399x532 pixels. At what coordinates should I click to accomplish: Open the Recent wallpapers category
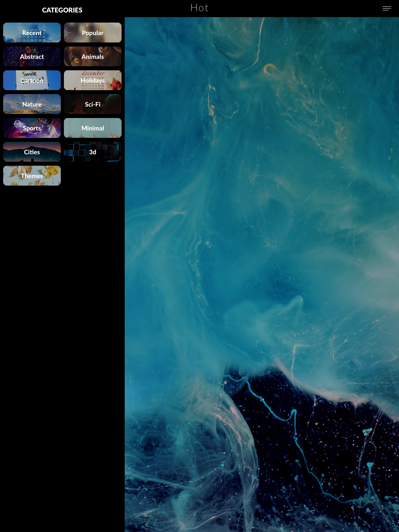[x=32, y=33]
